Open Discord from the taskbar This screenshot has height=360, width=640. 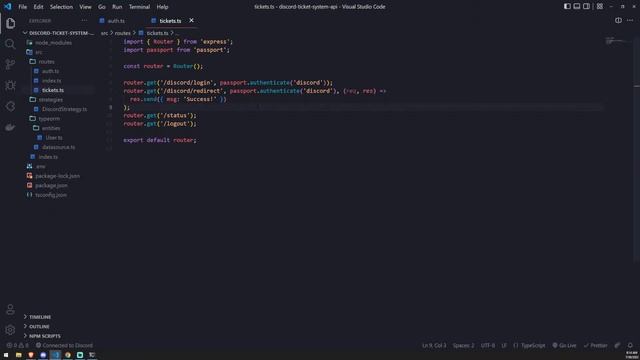(x=43, y=355)
